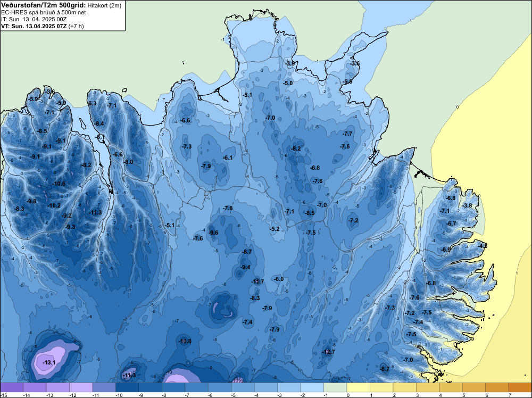Click the -6.0 temperature label
Screen dimensions: 532x398
tap(279, 279)
